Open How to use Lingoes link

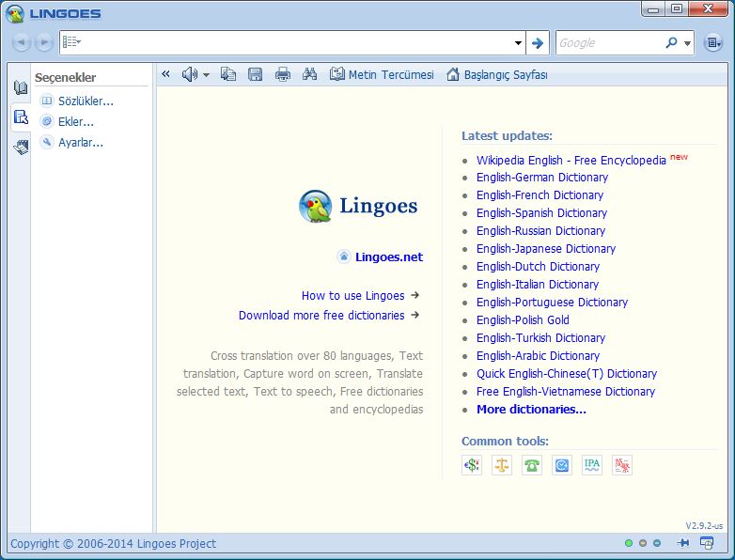pos(353,296)
